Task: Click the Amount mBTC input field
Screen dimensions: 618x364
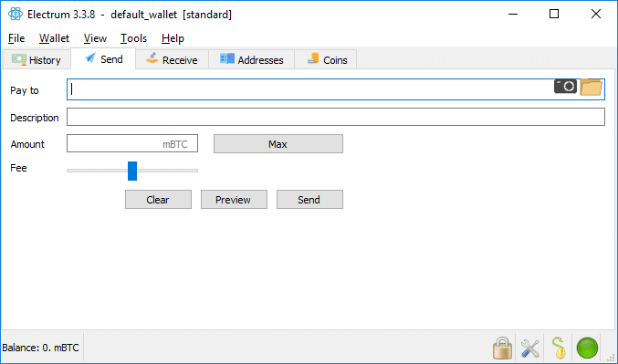Action: pos(132,143)
